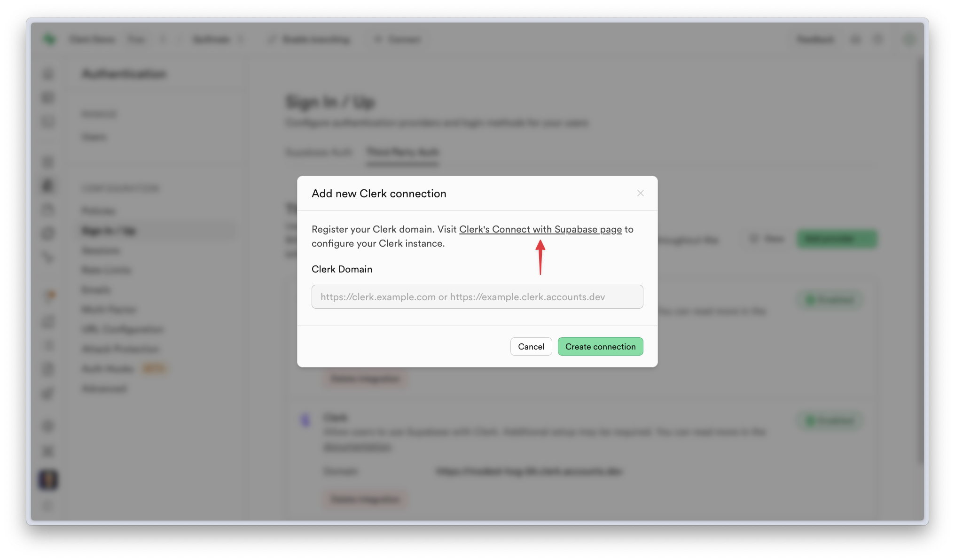Viewport: 955px width, 560px height.
Task: Switch to the Supabase Auth tab
Action: tap(319, 152)
